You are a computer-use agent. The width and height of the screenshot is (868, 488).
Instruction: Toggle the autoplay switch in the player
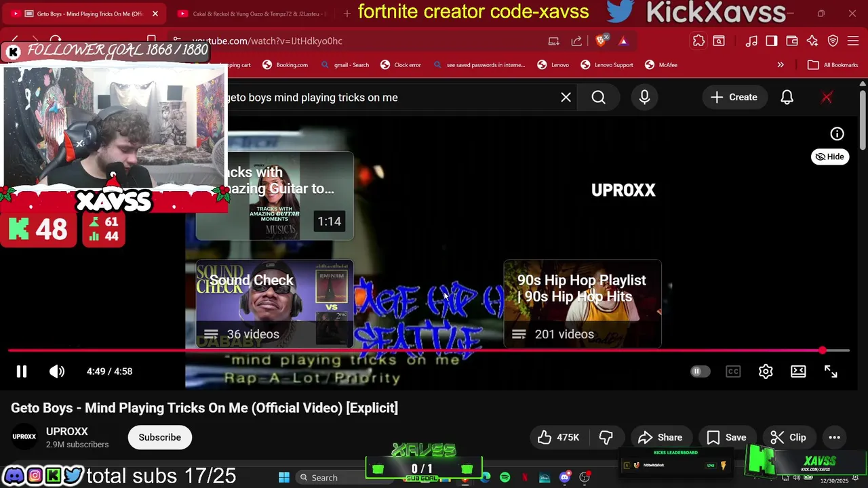coord(700,371)
